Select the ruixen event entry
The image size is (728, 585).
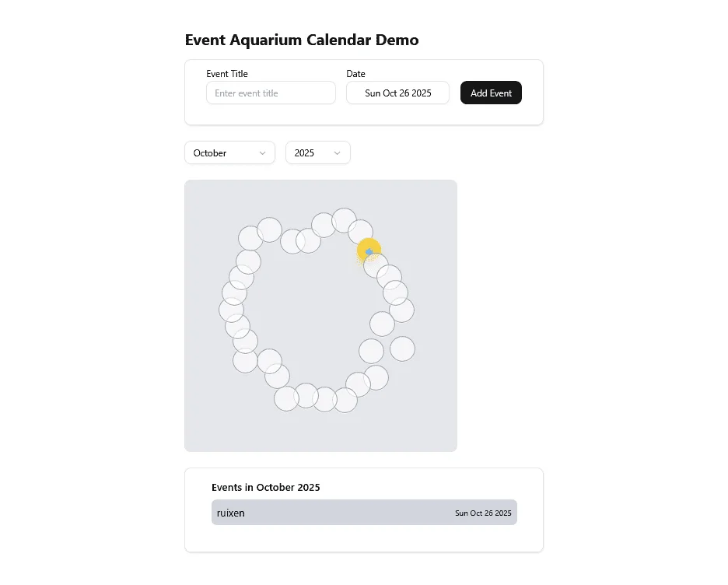(x=364, y=513)
